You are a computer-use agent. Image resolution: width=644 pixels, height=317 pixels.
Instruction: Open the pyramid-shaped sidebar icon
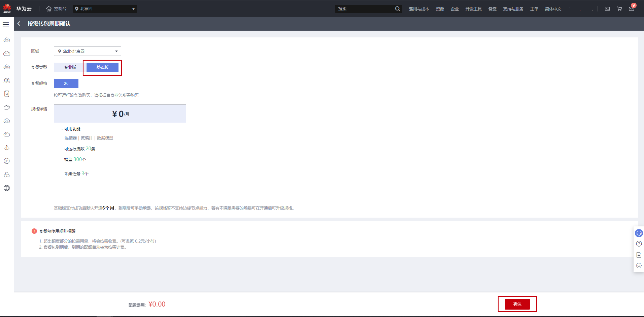tap(7, 148)
